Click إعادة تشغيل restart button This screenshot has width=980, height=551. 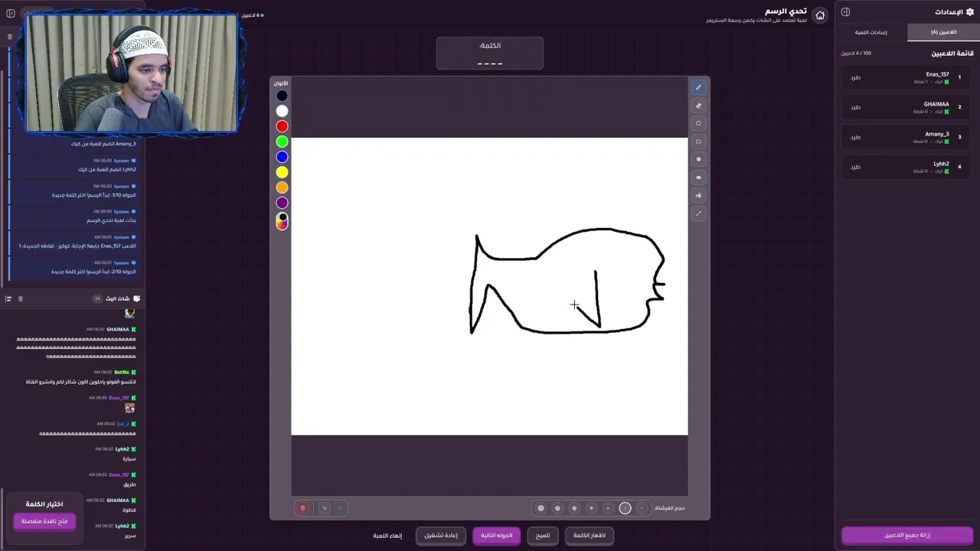pos(441,535)
